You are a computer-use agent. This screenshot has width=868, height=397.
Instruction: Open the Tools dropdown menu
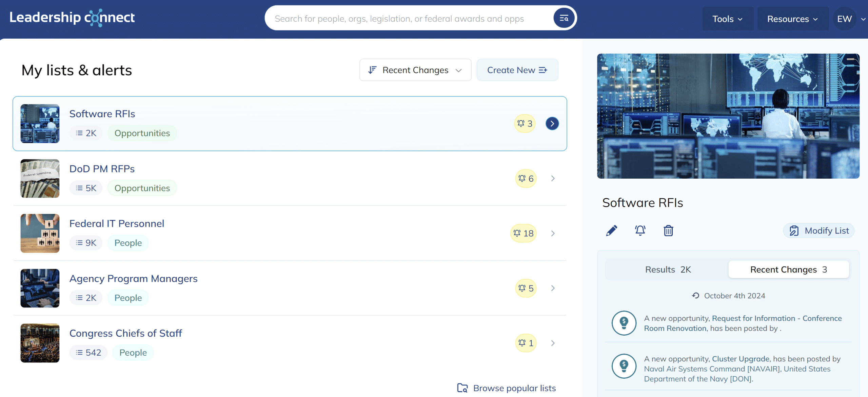(728, 19)
